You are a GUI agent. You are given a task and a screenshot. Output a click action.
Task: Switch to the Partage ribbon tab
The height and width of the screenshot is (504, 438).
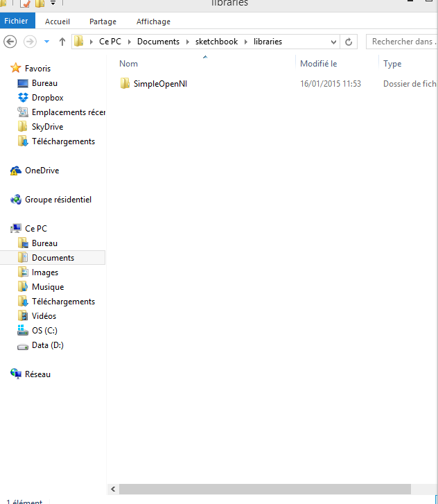tap(103, 21)
